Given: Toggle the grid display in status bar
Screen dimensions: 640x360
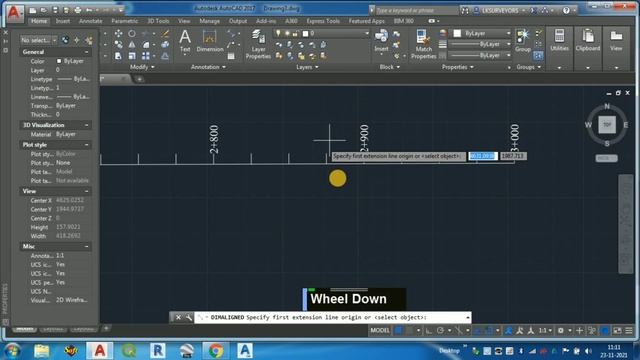Looking at the screenshot, I should pos(398,330).
